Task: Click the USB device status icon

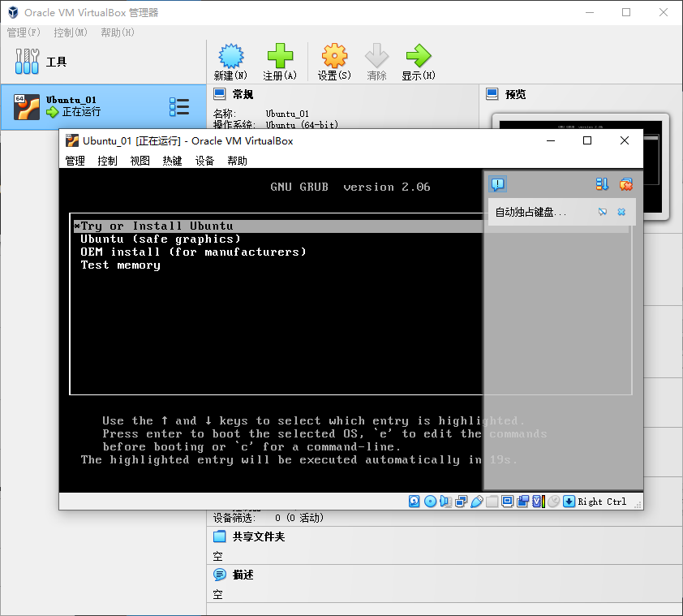Action: [476, 502]
